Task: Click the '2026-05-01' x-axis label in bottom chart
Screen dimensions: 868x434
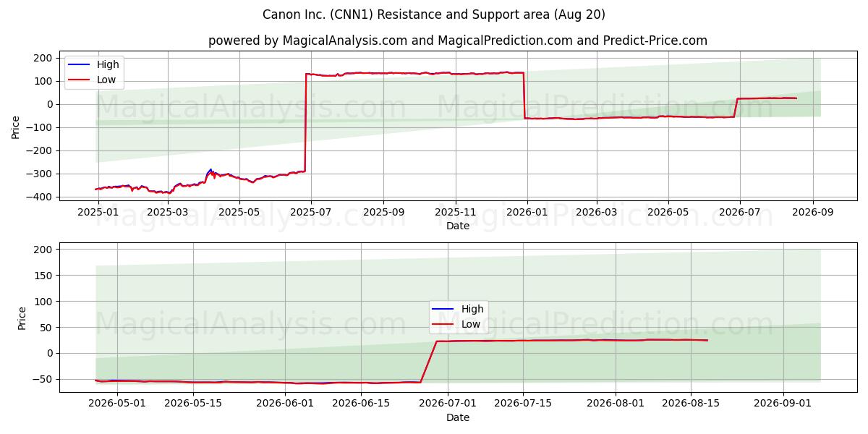Action: click(x=116, y=404)
